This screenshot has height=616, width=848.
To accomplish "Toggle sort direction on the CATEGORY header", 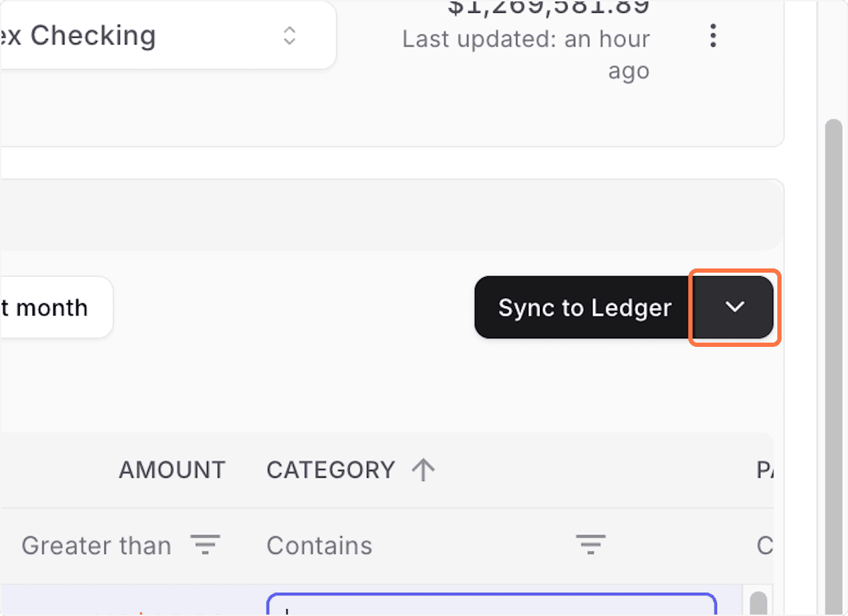I will coord(330,470).
